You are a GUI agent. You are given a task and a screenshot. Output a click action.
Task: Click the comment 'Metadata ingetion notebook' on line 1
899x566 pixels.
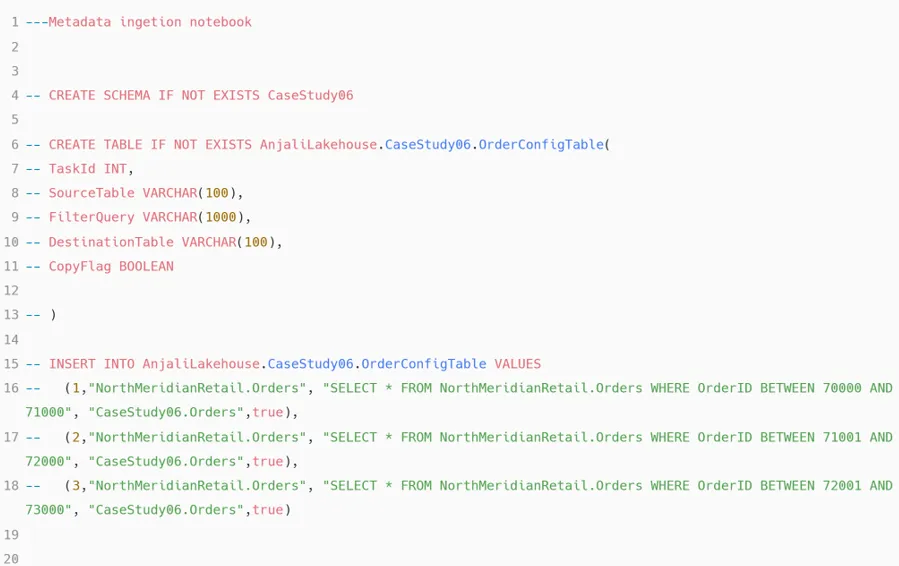pos(150,22)
